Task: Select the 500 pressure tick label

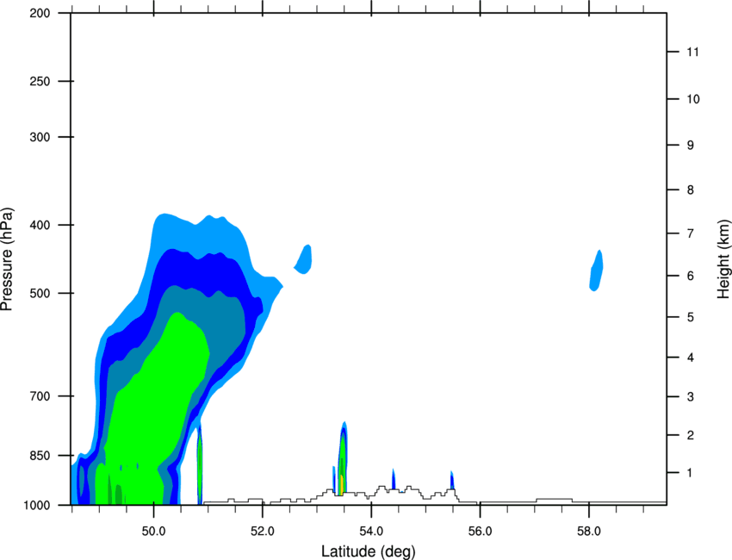Action: tap(40, 293)
